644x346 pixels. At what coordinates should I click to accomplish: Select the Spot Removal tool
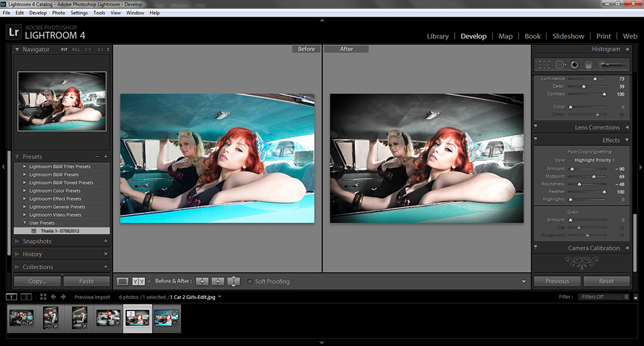click(560, 64)
